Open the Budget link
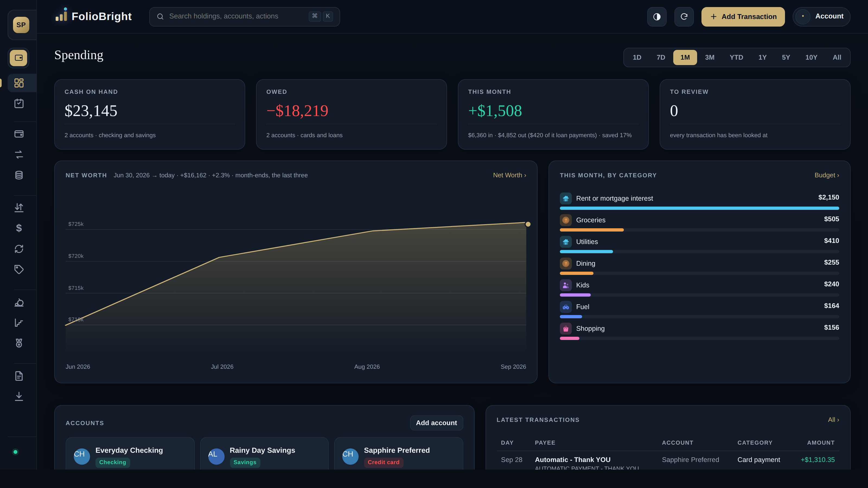Screen dimensions: 868x488 pos(826,175)
